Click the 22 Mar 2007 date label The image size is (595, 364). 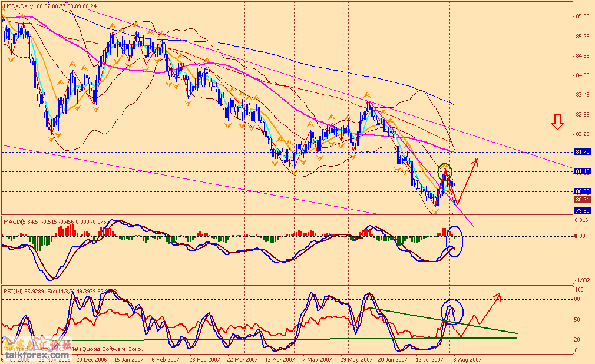[242, 359]
